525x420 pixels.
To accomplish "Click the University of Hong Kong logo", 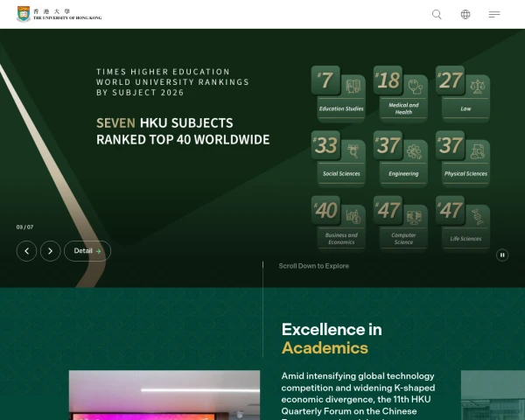I will [59, 14].
